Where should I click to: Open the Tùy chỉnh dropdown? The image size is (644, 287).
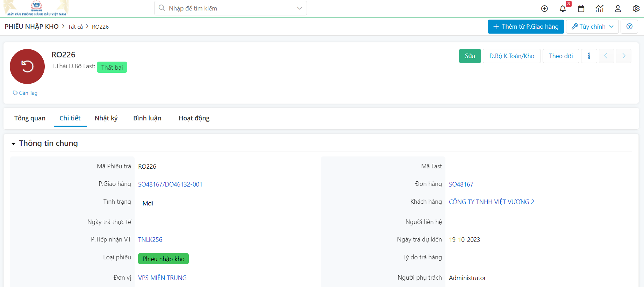pyautogui.click(x=592, y=27)
